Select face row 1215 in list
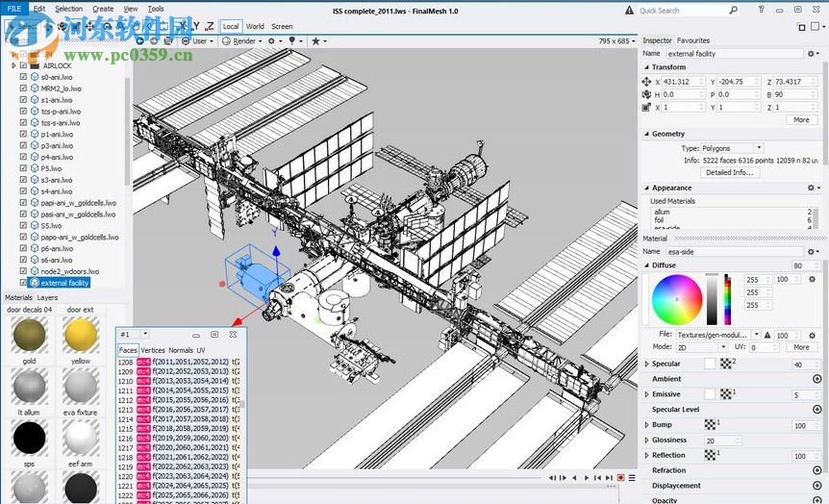829x504 pixels. click(179, 428)
